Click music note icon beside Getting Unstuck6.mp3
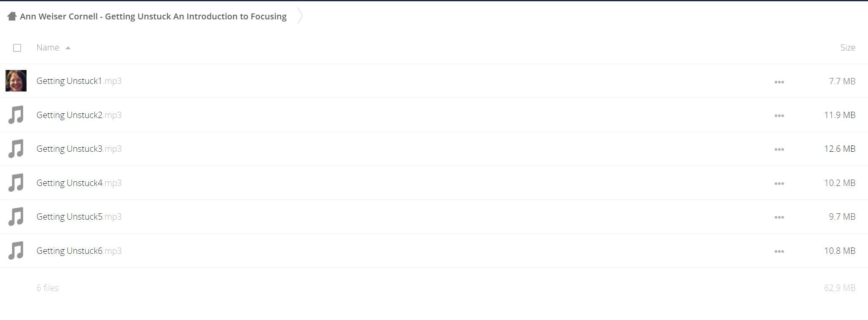The image size is (868, 320). pos(16,250)
